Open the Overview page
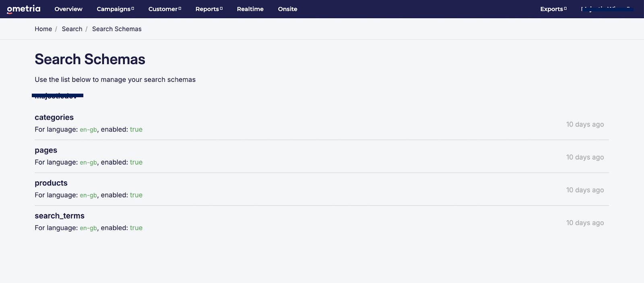This screenshot has height=283, width=644. pyautogui.click(x=68, y=9)
